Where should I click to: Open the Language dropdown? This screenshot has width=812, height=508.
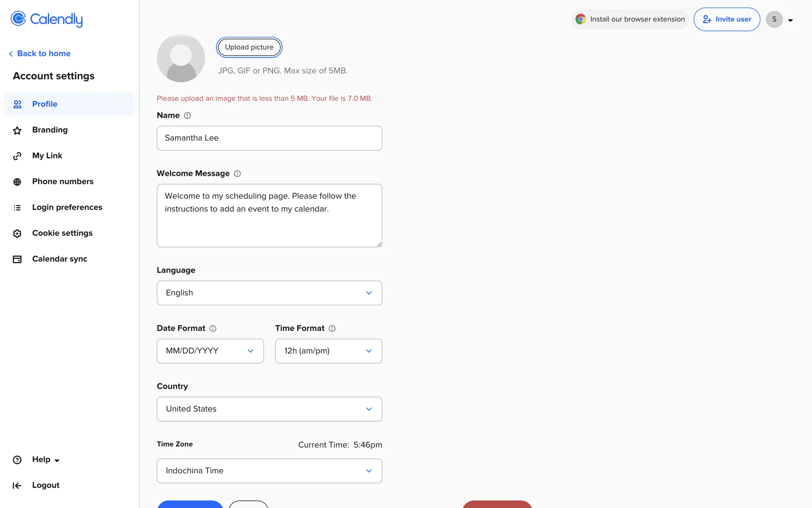tap(269, 293)
